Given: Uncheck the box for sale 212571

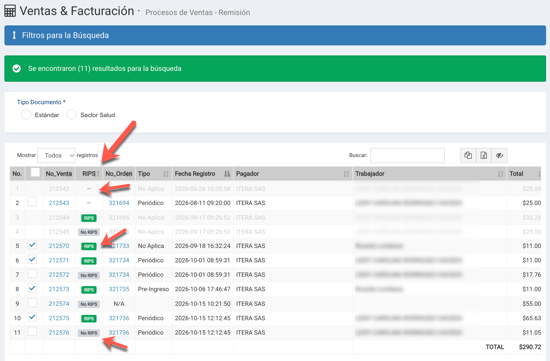Looking at the screenshot, I should point(32,259).
